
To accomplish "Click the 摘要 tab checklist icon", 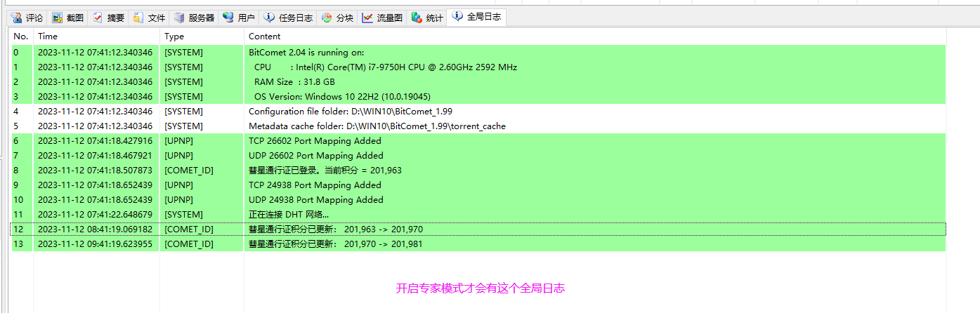I will [x=98, y=18].
